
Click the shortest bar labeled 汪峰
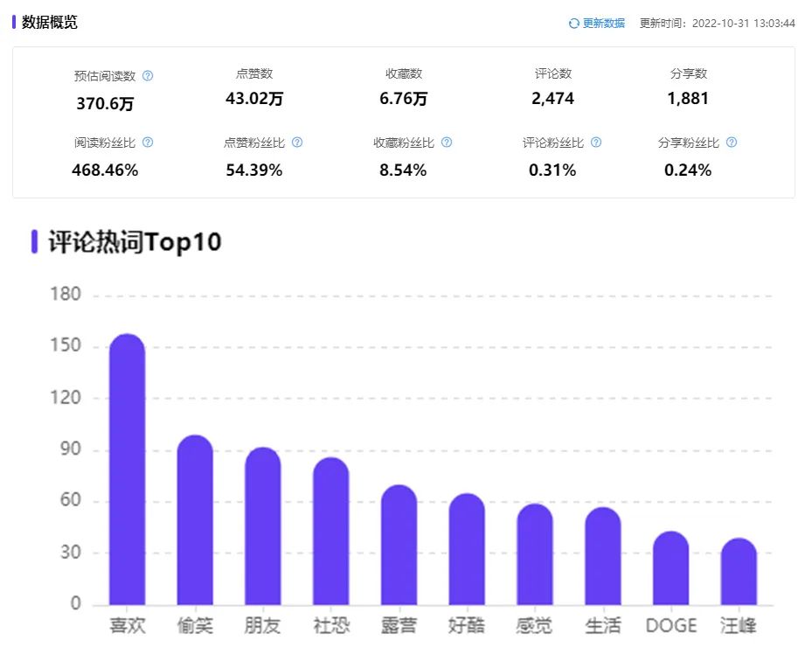tap(739, 573)
